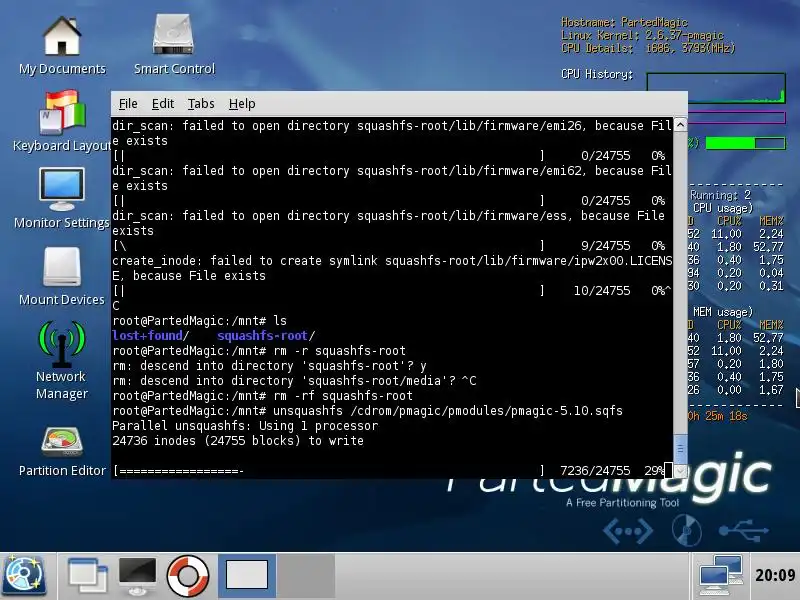The height and width of the screenshot is (600, 800).
Task: Click the 'Running: 2' monitor text
Action: click(720, 195)
